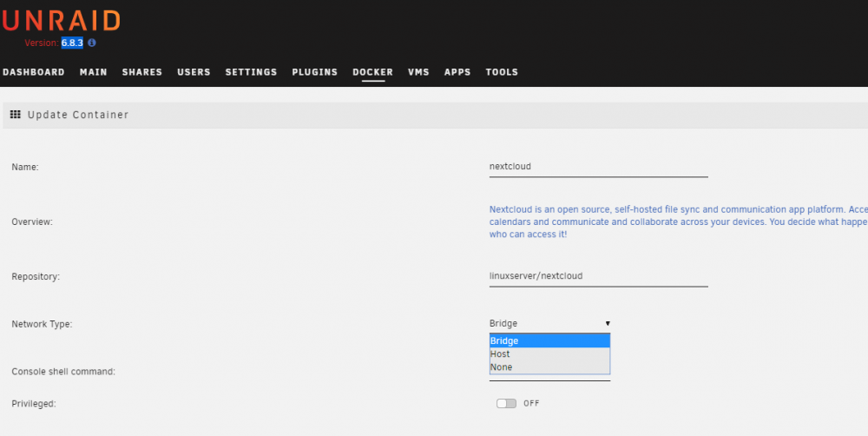This screenshot has width=868, height=436.
Task: Click the UNRAID logo
Action: point(61,21)
